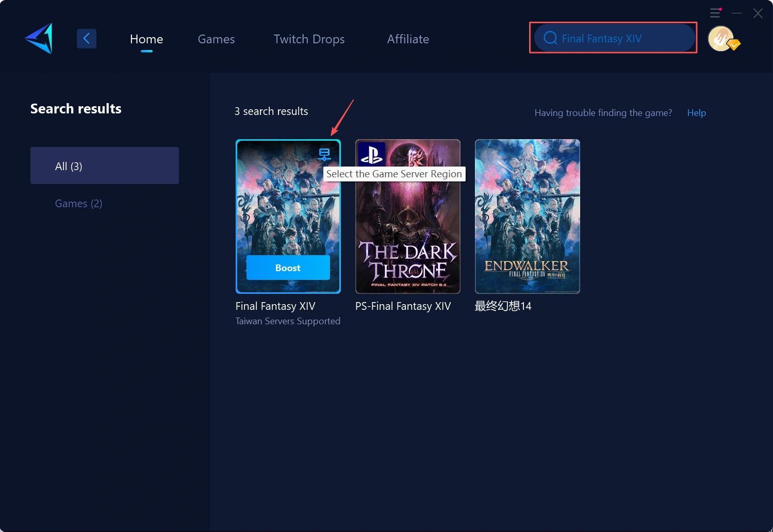Open the Affiliate tab

(408, 39)
